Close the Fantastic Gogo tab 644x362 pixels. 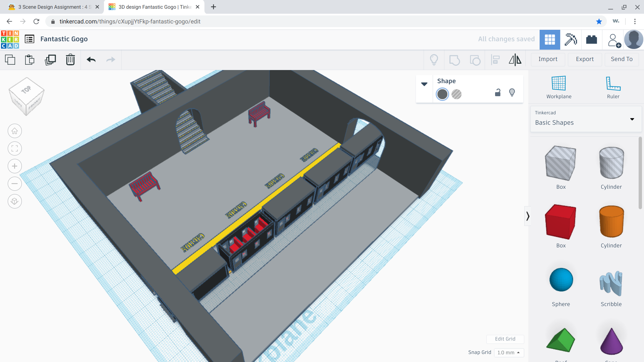198,7
